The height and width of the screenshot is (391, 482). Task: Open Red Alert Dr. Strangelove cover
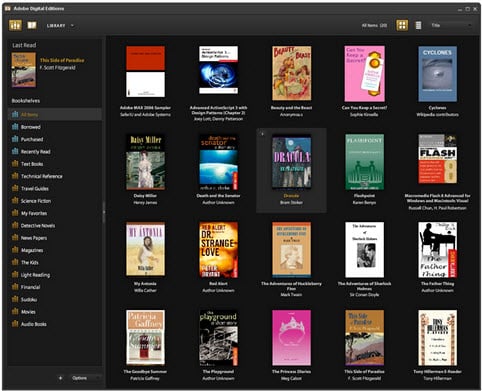coord(218,250)
